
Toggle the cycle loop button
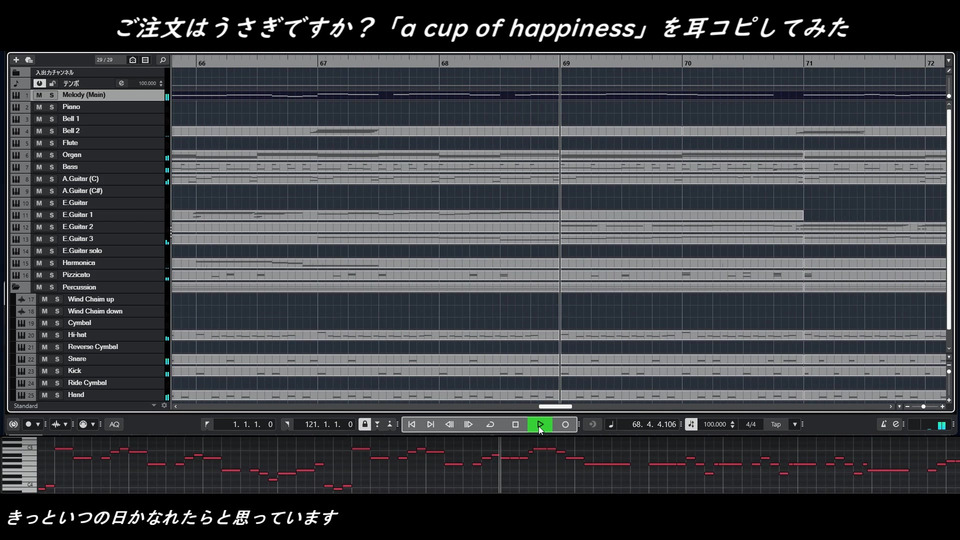click(490, 424)
